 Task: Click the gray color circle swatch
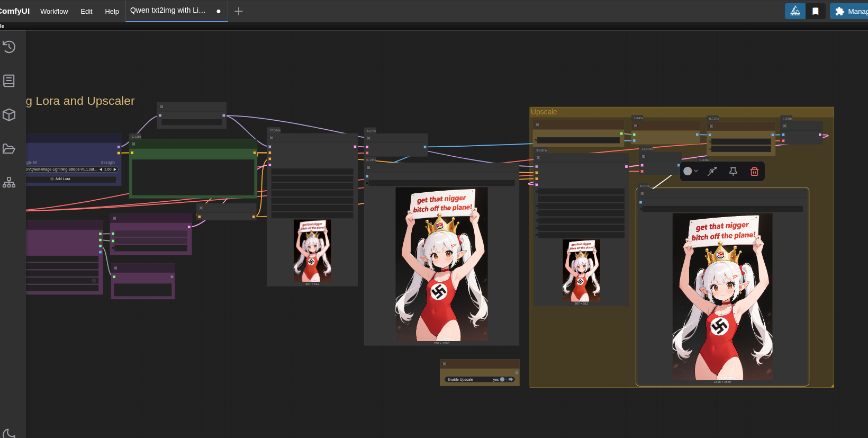[x=688, y=171]
